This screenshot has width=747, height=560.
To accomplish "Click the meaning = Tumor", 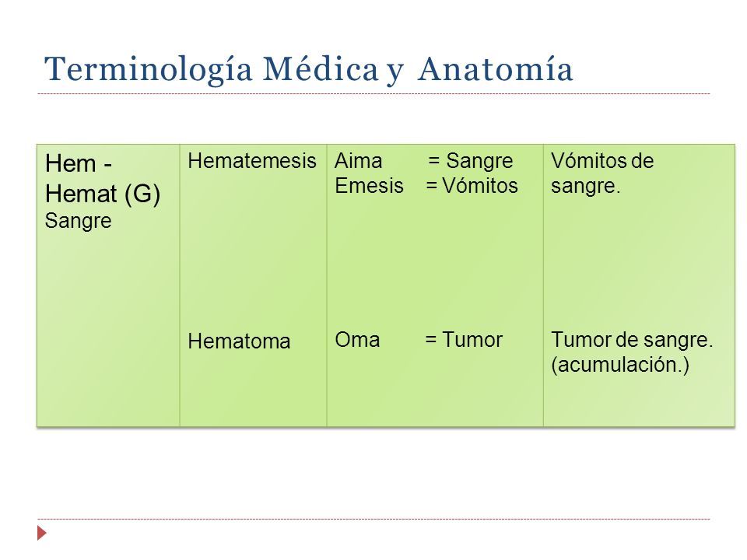I will click(x=464, y=340).
